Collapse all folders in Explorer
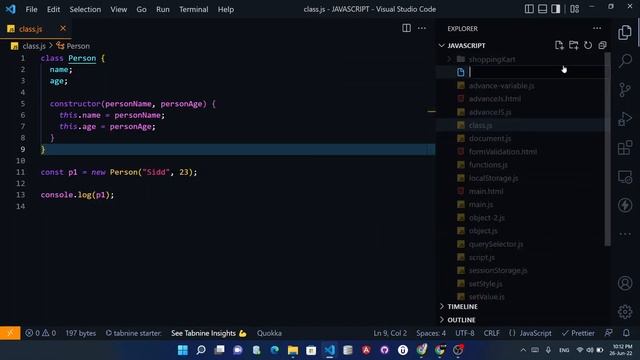Image resolution: width=640 pixels, height=360 pixels. click(602, 45)
